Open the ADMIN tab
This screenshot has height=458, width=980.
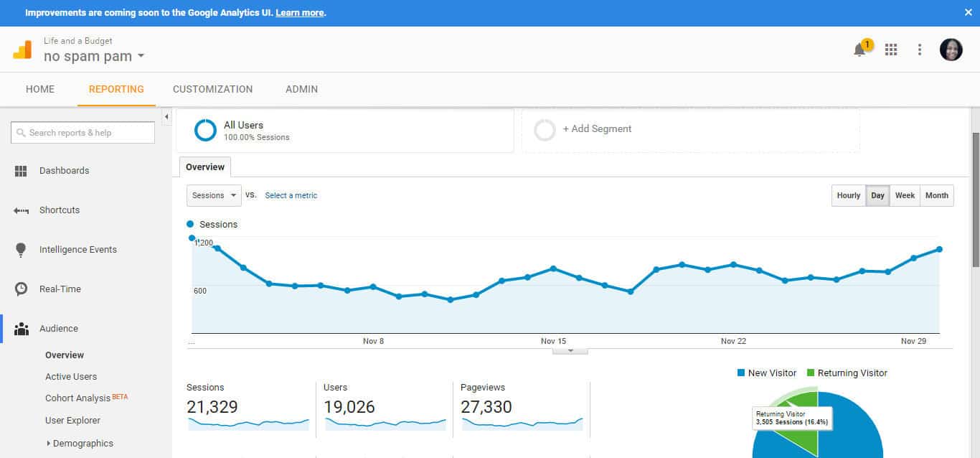(301, 90)
